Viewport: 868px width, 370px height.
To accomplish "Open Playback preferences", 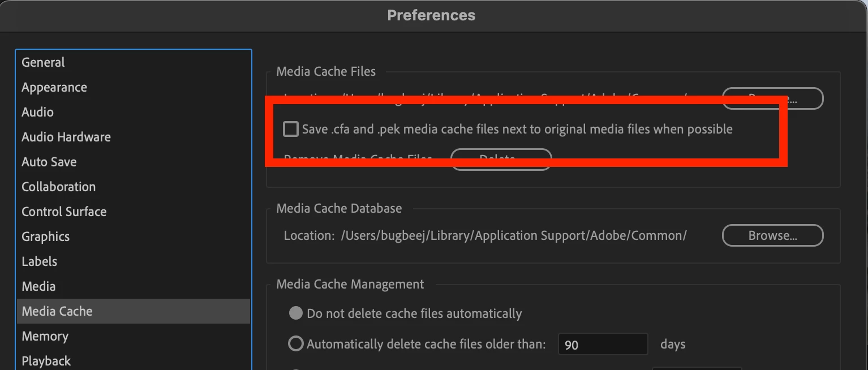I will 46,361.
